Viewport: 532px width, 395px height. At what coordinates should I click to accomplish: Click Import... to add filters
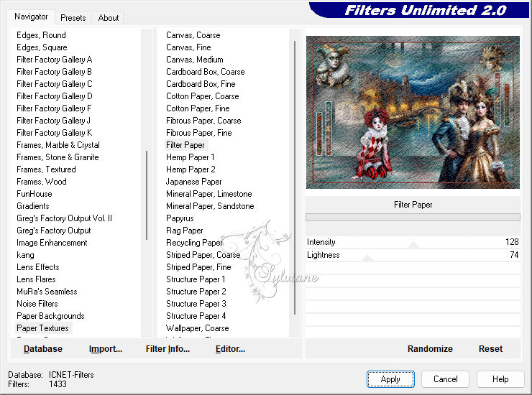106,349
